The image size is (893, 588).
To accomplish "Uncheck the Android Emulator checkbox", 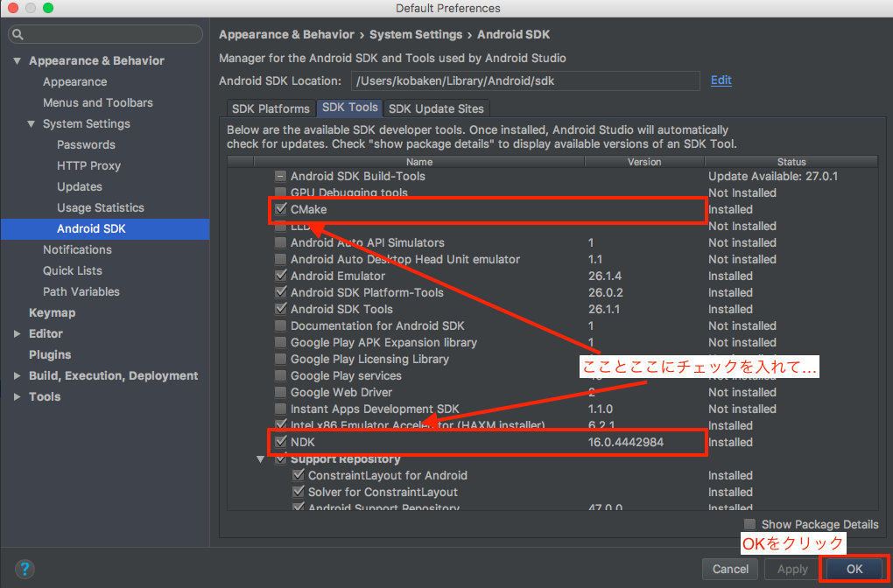I will 281,276.
